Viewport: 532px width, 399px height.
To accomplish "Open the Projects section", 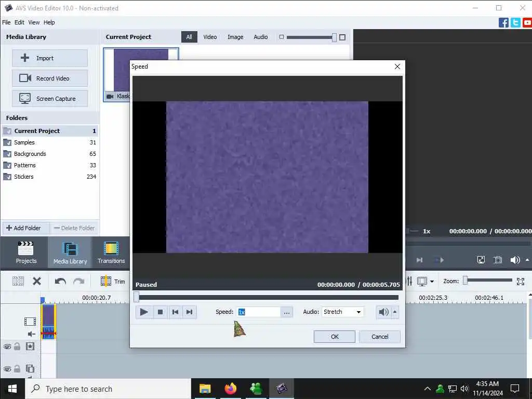I will (26, 252).
